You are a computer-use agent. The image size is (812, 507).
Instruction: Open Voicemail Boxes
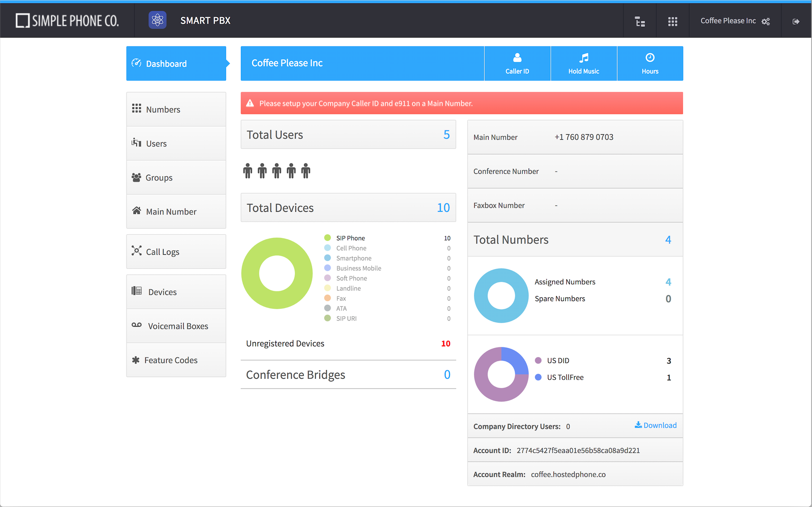176,326
